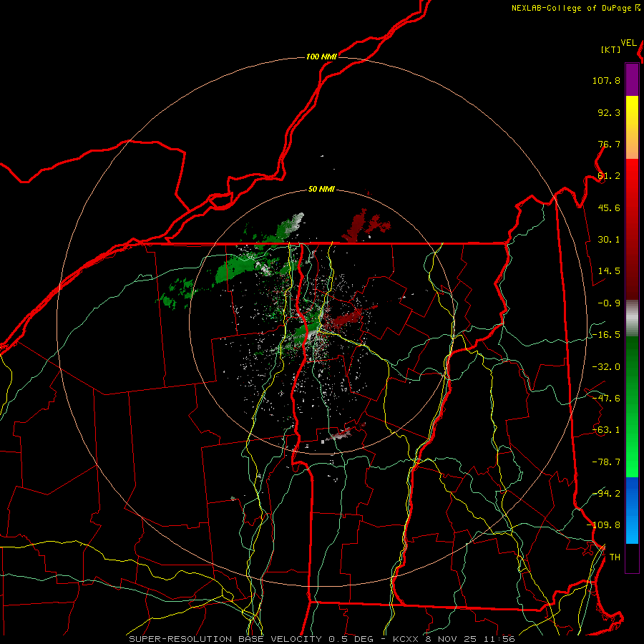Click the -47.6 value on velocity scale
Screen dimensions: 644x644
point(606,399)
